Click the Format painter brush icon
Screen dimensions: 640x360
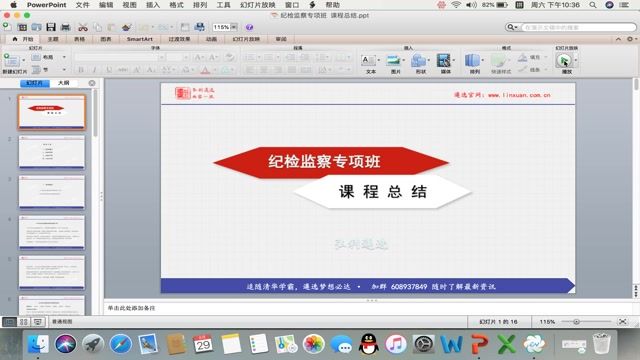click(x=127, y=27)
